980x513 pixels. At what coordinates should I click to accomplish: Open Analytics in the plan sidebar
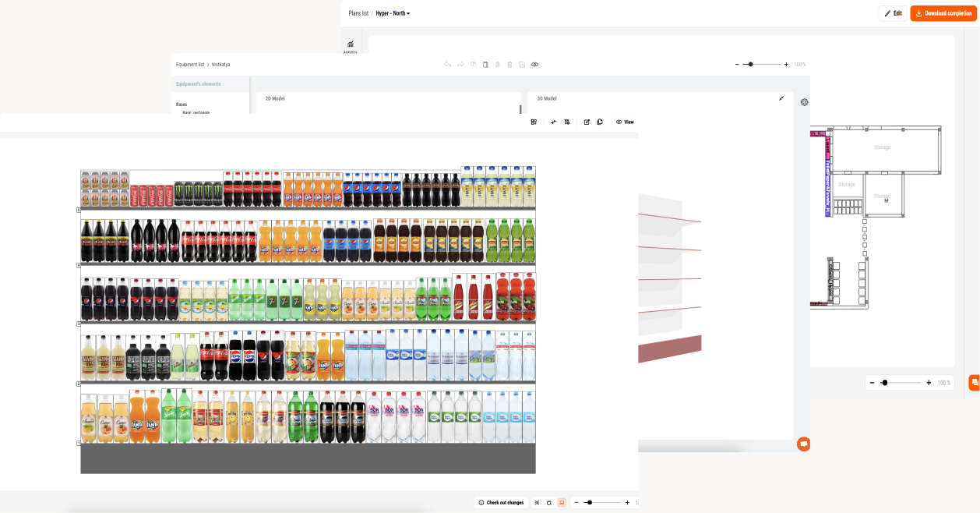pyautogui.click(x=351, y=47)
